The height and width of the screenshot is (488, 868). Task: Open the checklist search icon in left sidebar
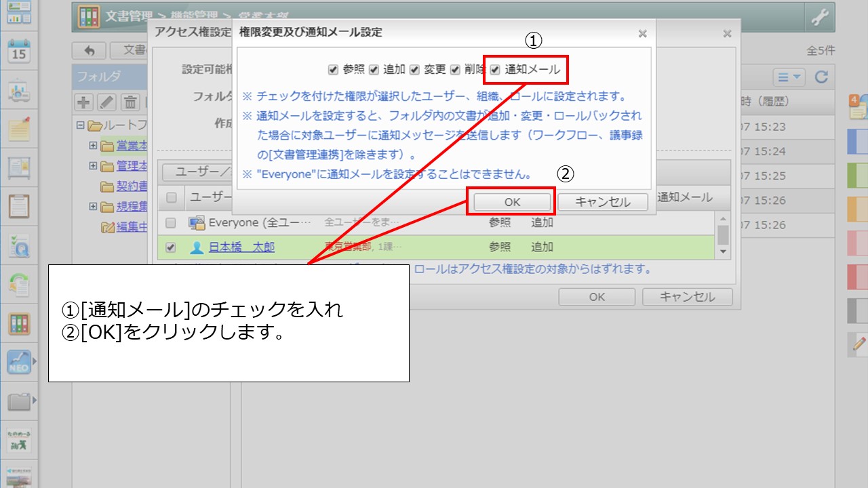pyautogui.click(x=19, y=247)
